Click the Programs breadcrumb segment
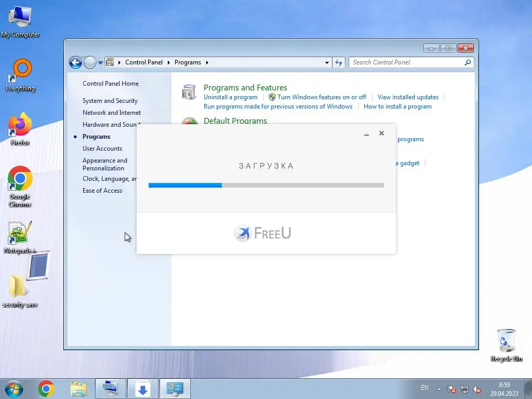532x399 pixels. [x=188, y=62]
